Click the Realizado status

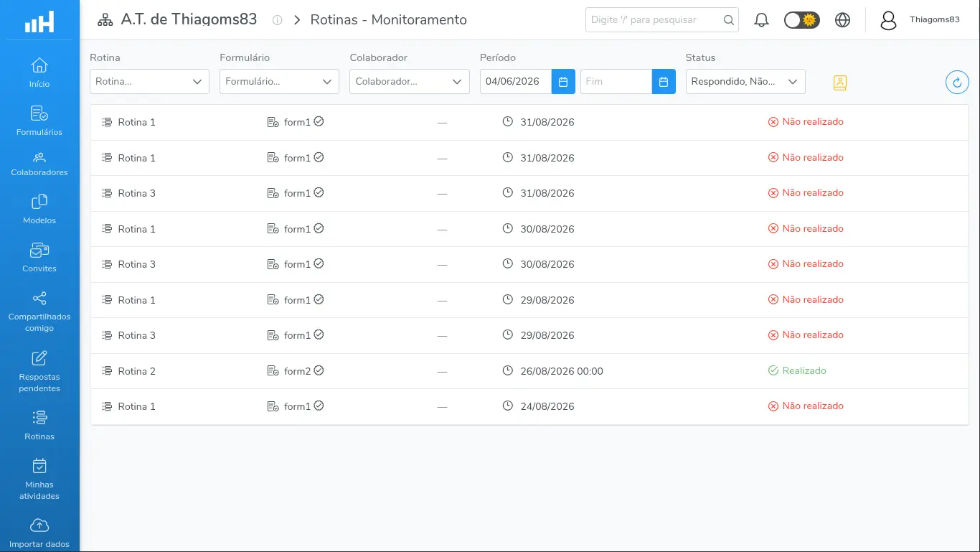pyautogui.click(x=804, y=370)
